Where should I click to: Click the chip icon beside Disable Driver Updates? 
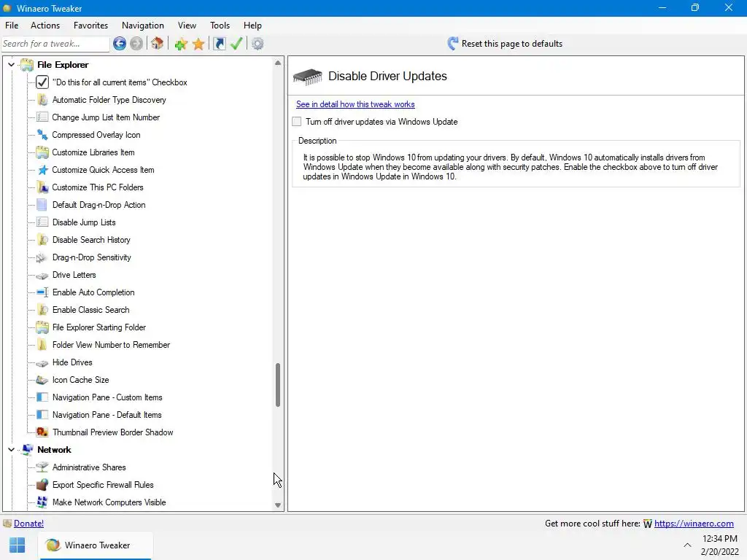click(x=307, y=76)
